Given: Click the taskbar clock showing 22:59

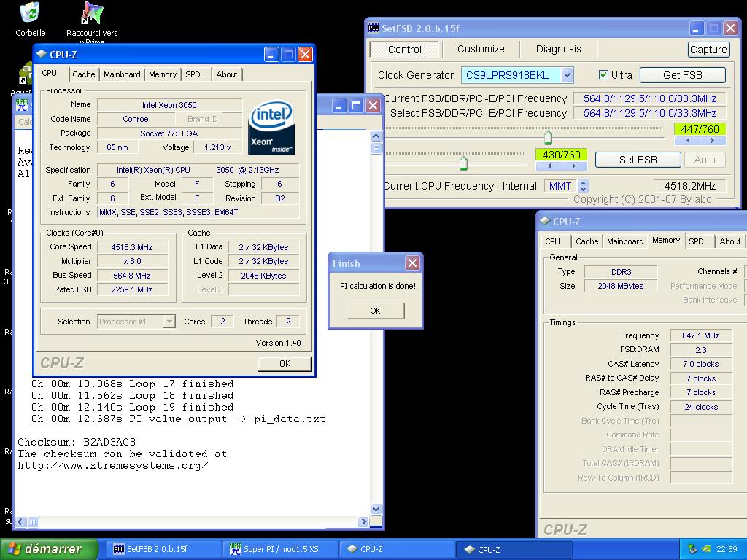Looking at the screenshot, I should point(727,549).
